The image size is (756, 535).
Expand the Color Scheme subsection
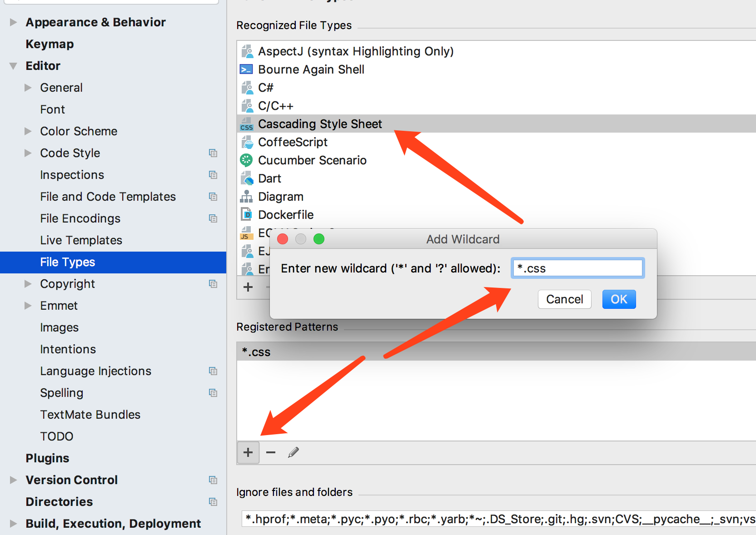coord(28,131)
